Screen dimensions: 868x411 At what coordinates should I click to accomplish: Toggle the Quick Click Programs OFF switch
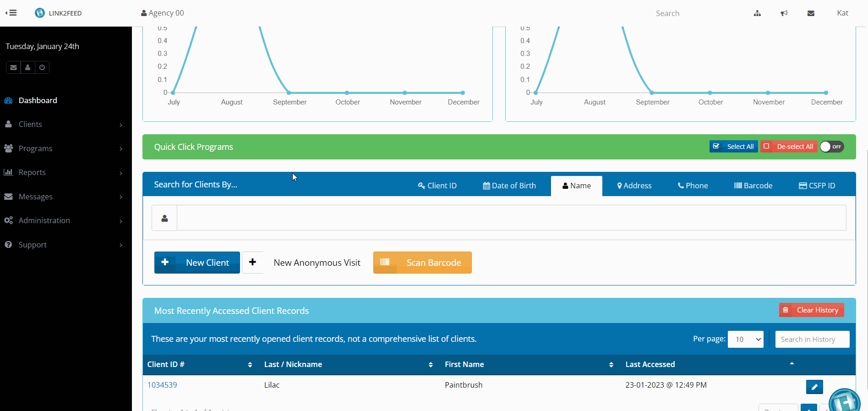[831, 147]
